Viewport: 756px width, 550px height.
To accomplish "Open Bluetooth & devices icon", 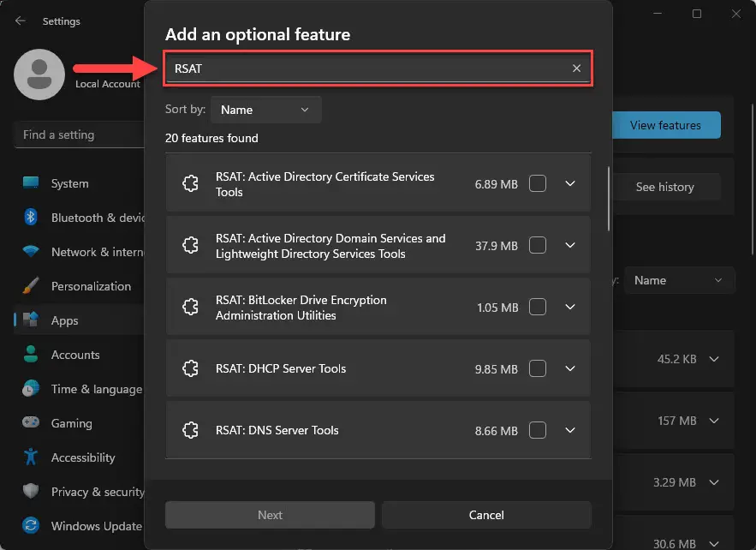I will click(x=31, y=217).
